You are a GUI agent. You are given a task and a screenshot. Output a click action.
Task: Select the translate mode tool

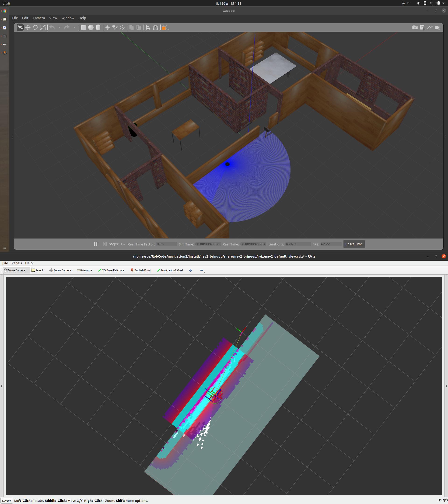coord(28,27)
